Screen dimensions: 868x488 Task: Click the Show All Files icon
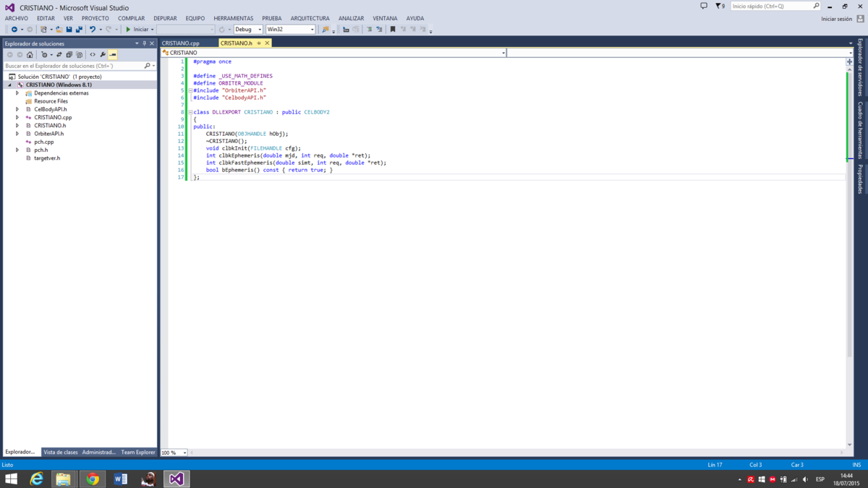coord(80,55)
